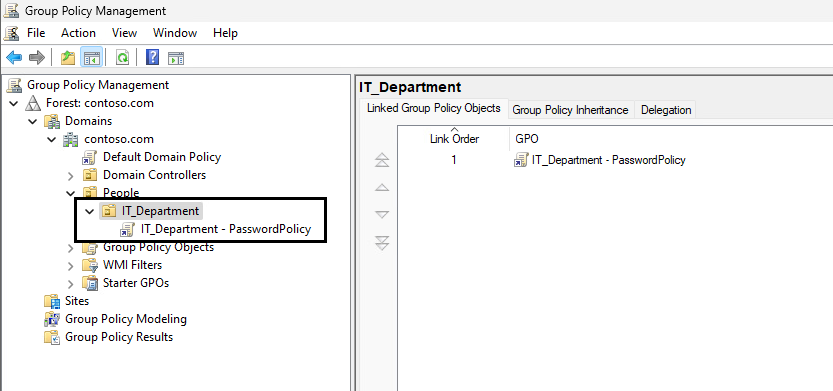The height and width of the screenshot is (391, 833).
Task: Switch to Group Policy Inheritance tab
Action: [x=570, y=110]
